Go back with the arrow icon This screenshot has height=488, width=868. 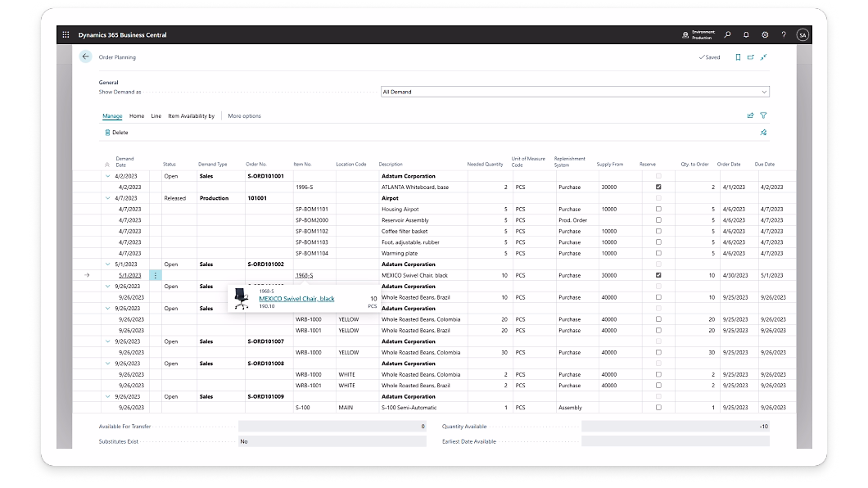tap(85, 56)
